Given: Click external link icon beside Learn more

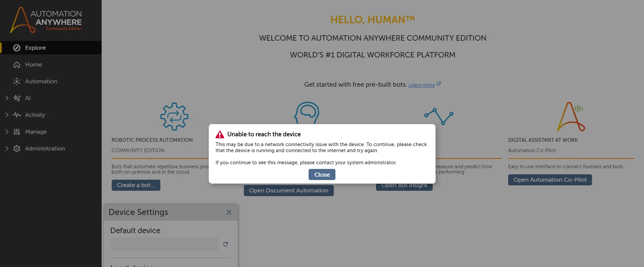Looking at the screenshot, I should [x=439, y=84].
